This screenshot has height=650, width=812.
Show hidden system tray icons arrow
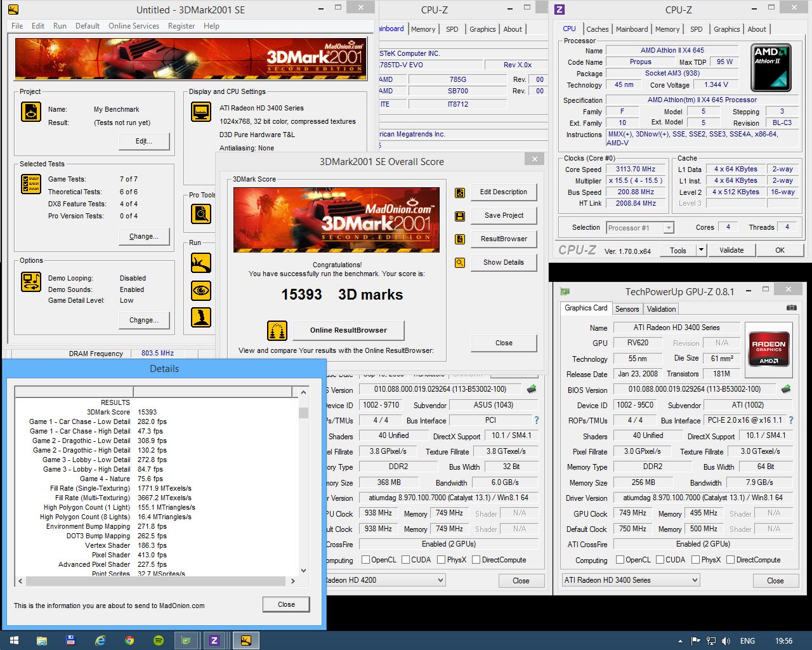pos(681,641)
